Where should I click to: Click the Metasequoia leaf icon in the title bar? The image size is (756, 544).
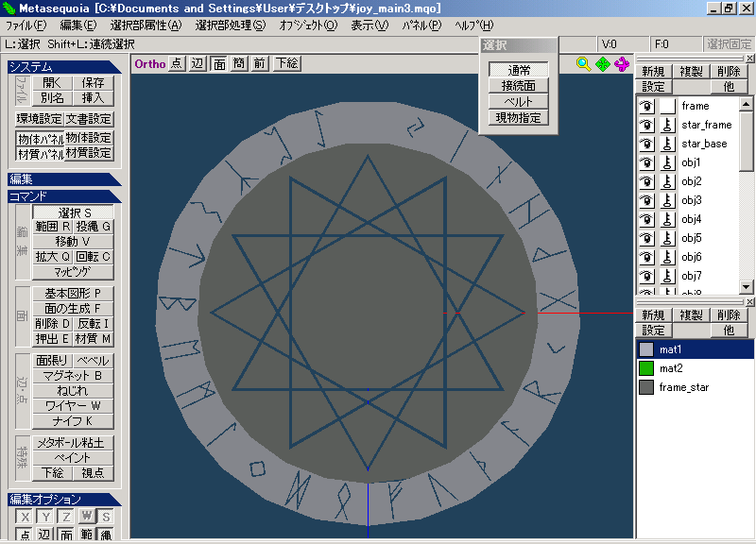(9, 8)
